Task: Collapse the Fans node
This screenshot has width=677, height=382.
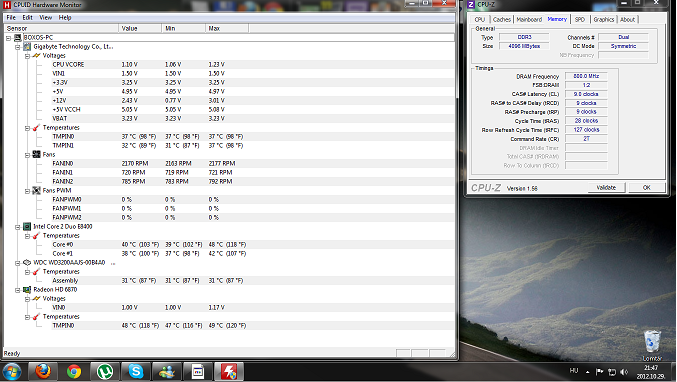Action: (27, 155)
